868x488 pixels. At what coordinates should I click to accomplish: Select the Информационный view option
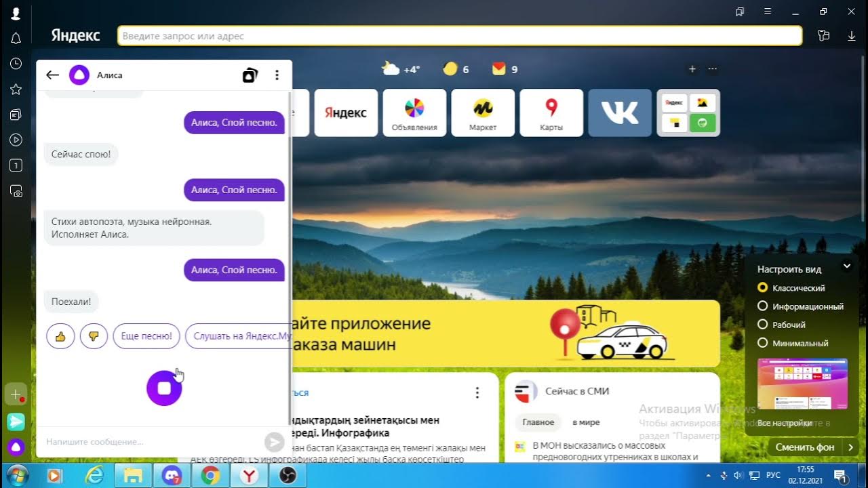click(x=800, y=306)
